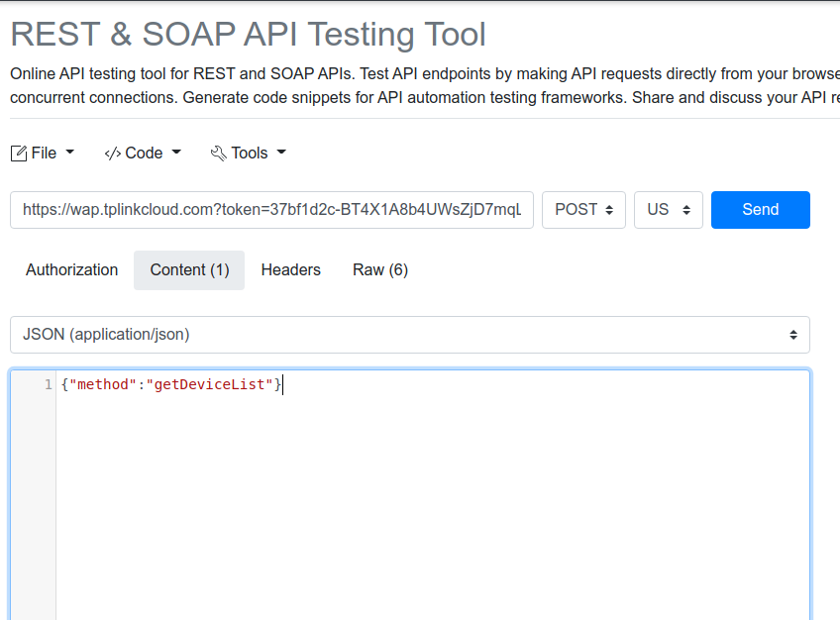Click the Code brackets icon
The width and height of the screenshot is (840, 620).
click(x=113, y=154)
